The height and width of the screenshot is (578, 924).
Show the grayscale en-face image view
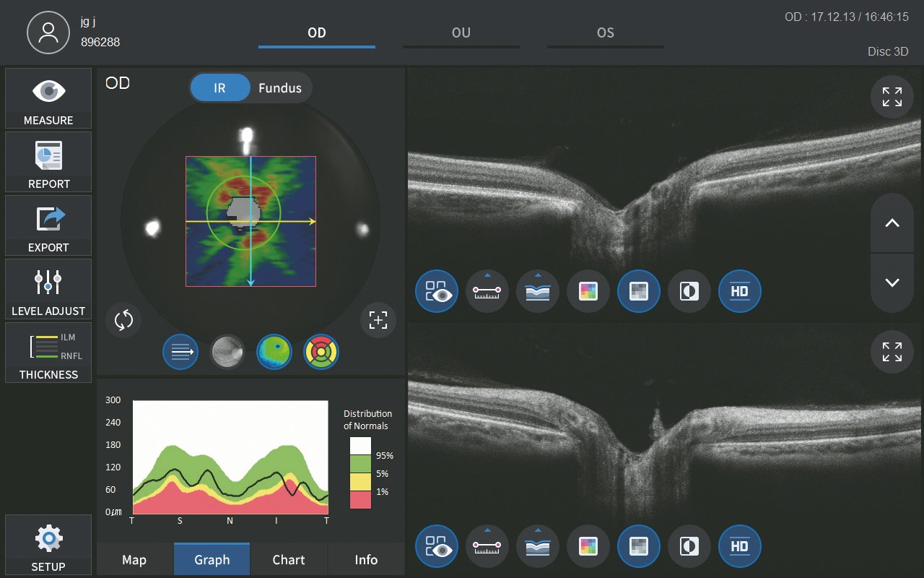[227, 352]
